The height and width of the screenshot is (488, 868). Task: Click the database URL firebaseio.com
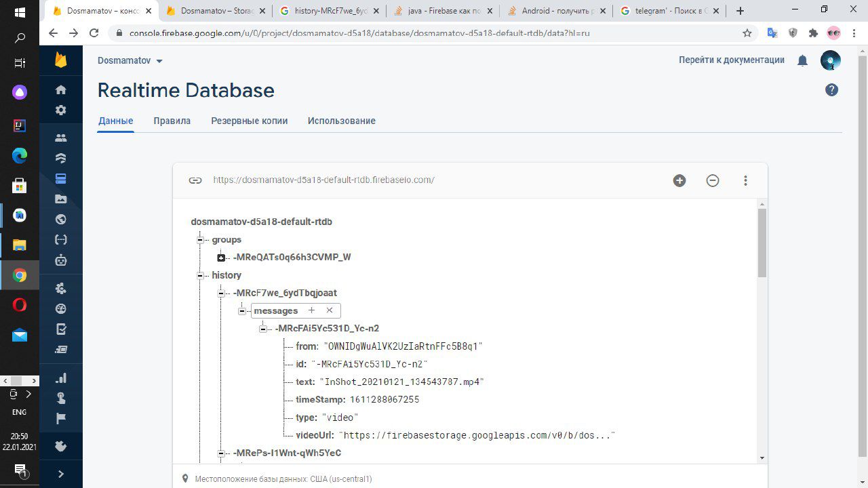(x=323, y=180)
